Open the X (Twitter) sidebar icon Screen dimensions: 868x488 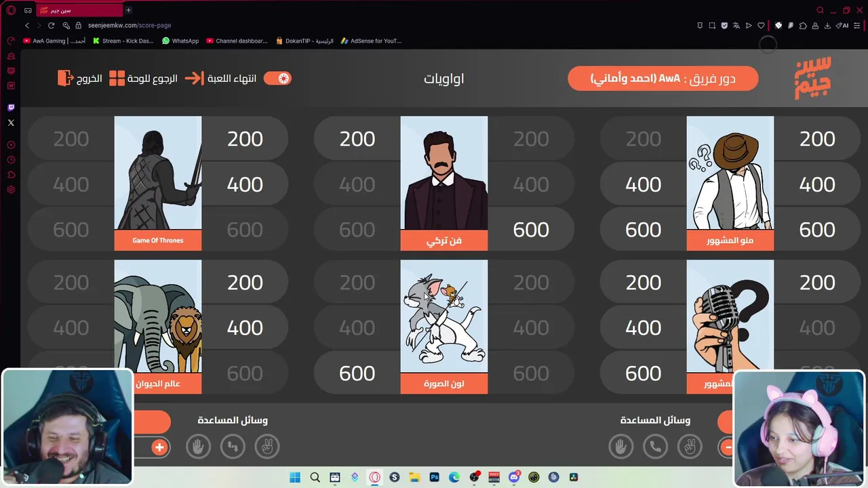coord(11,123)
